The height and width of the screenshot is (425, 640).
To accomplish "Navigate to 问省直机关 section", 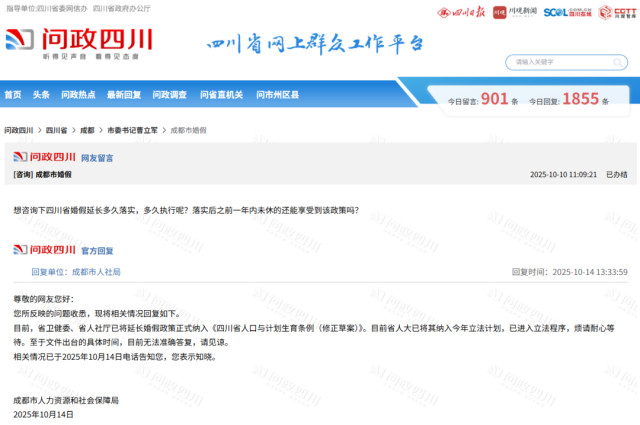I will coord(221,95).
